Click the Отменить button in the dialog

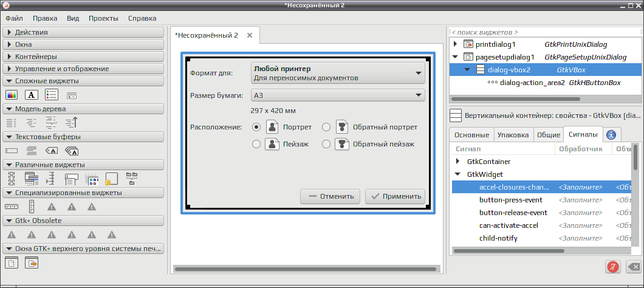(331, 196)
